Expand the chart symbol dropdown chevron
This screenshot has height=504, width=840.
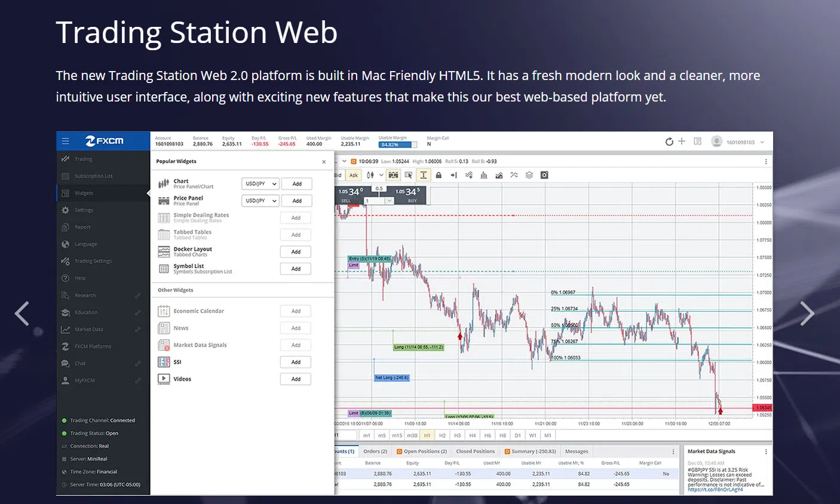[x=344, y=161]
